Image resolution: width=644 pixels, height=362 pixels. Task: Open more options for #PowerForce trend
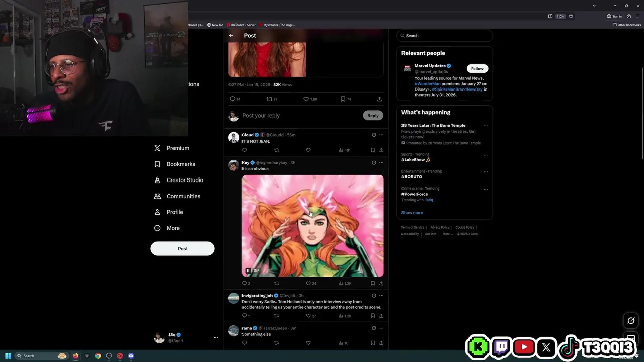tap(486, 189)
